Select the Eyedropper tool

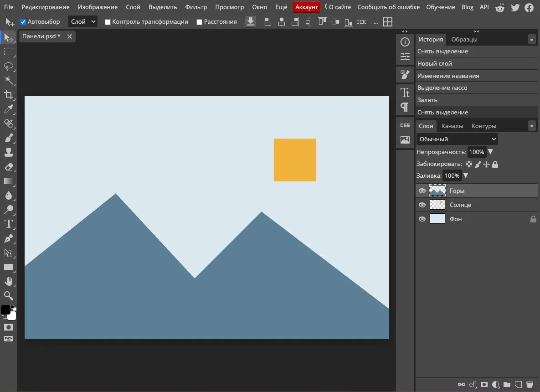9,109
